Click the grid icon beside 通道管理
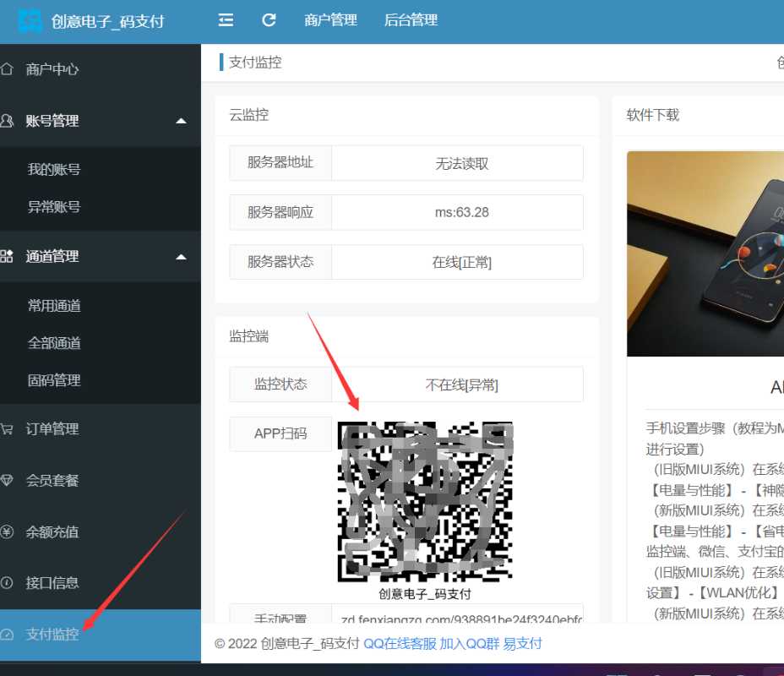 point(7,257)
